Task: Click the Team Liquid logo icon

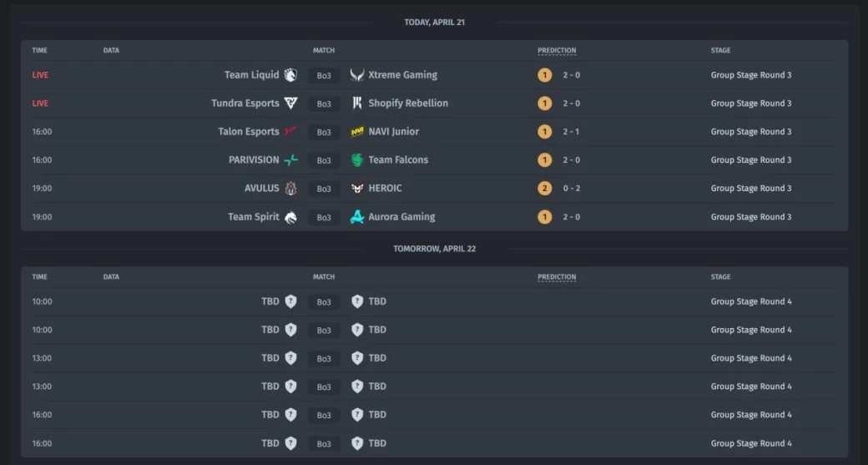Action: coord(290,75)
